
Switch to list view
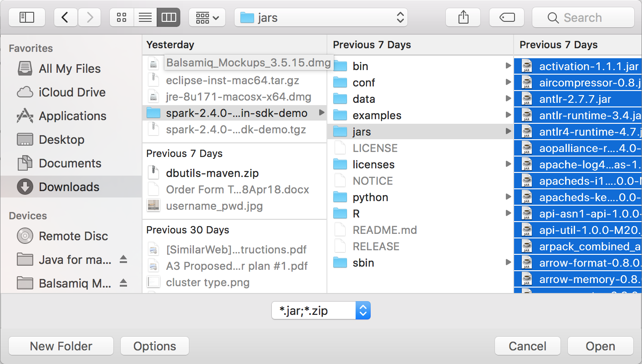pos(145,17)
